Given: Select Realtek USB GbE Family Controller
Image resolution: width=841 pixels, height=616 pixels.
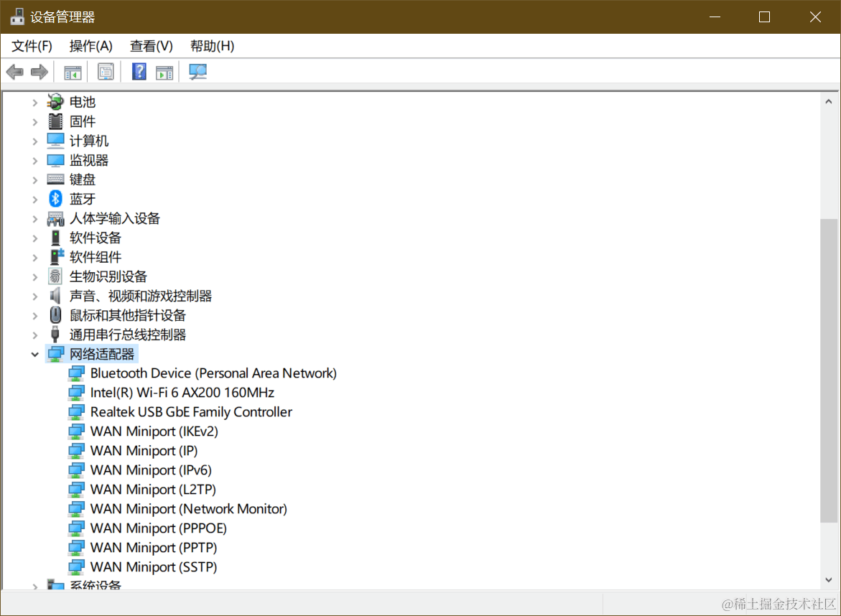Looking at the screenshot, I should (x=191, y=412).
